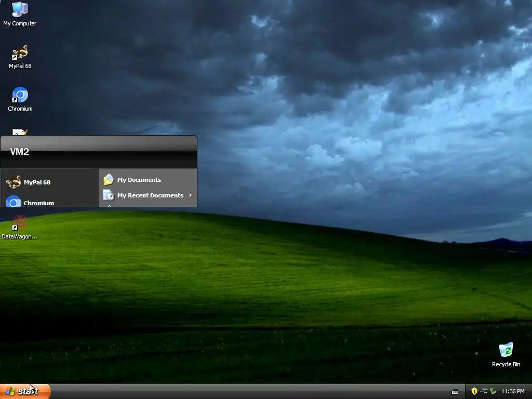Image resolution: width=532 pixels, height=399 pixels.
Task: Select the My Computer desktop icon
Action: (x=20, y=14)
